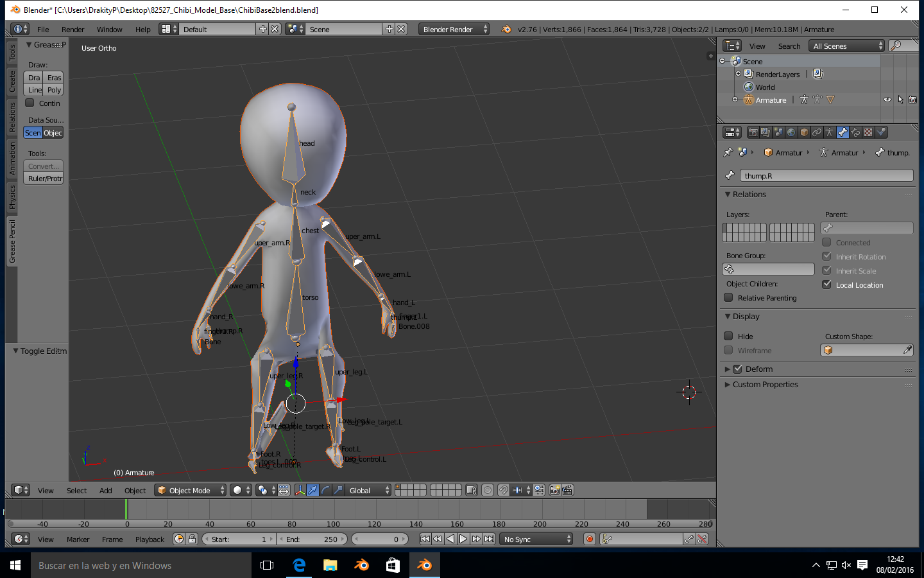The height and width of the screenshot is (578, 924).
Task: Open the Render menu in top bar
Action: (x=73, y=29)
